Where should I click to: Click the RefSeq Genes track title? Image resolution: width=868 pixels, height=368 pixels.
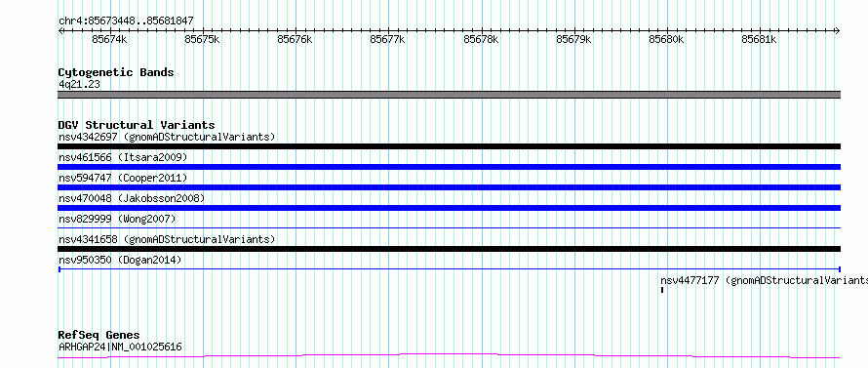tap(99, 335)
